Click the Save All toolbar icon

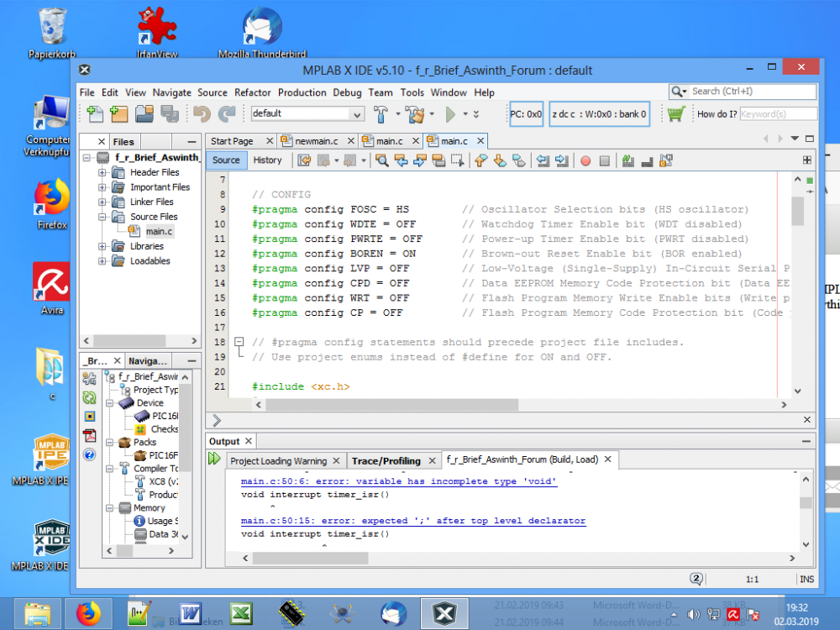[171, 112]
